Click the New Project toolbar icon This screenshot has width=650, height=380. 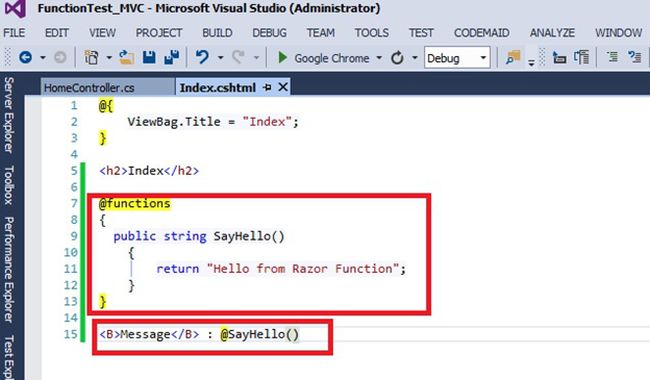pos(91,57)
